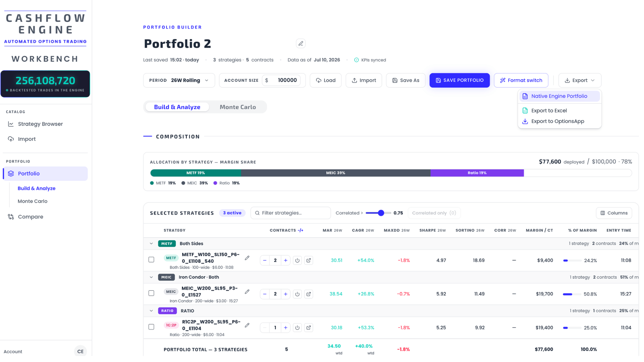The width and height of the screenshot is (644, 362).
Task: Toggle the Correlated only filter
Action: [x=434, y=213]
